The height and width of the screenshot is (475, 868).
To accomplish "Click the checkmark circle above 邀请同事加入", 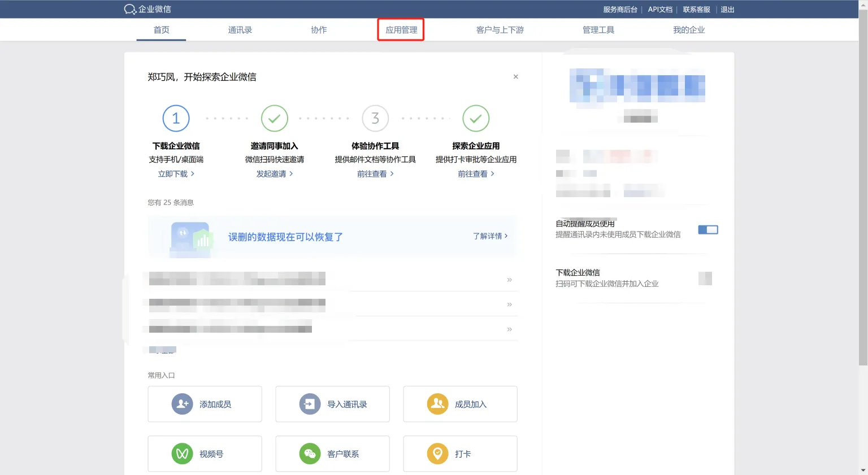I will tap(274, 118).
